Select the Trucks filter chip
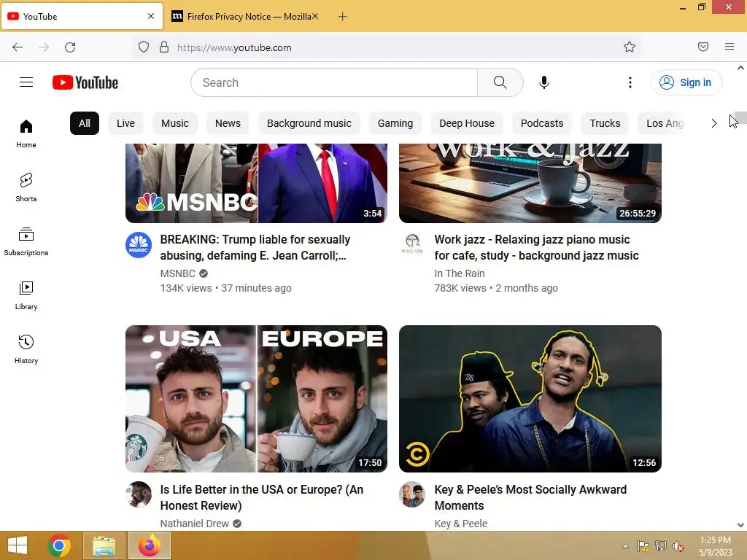 tap(605, 123)
